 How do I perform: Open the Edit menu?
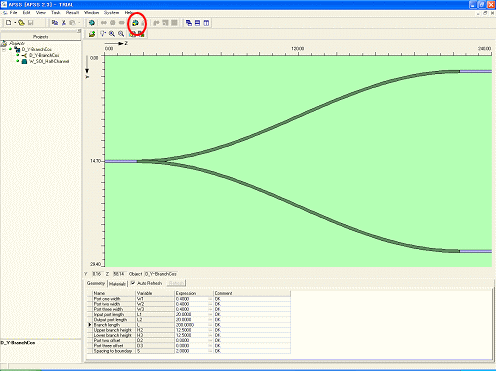click(27, 13)
